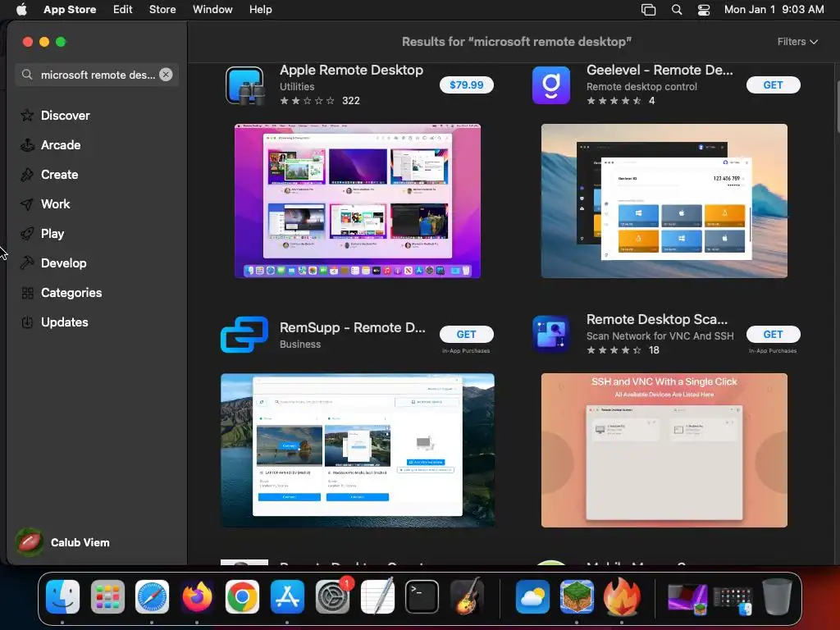Buy Apple Remote Desktop for $79.99
Viewport: 840px width, 630px height.
click(467, 85)
